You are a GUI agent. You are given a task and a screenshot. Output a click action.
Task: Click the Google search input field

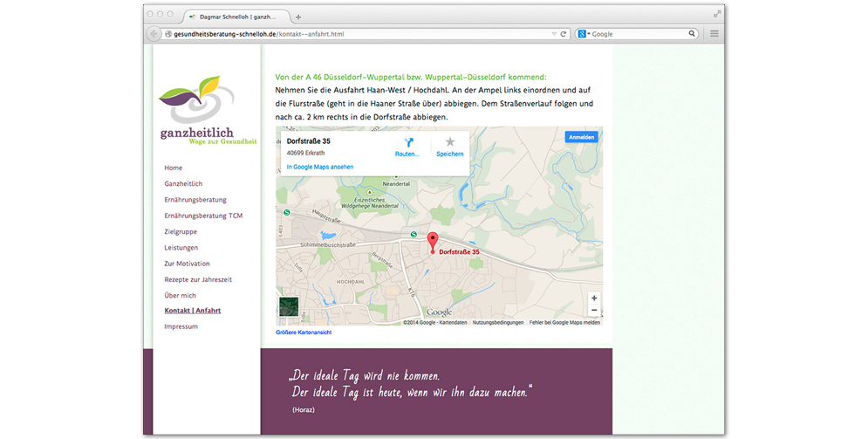tap(639, 34)
